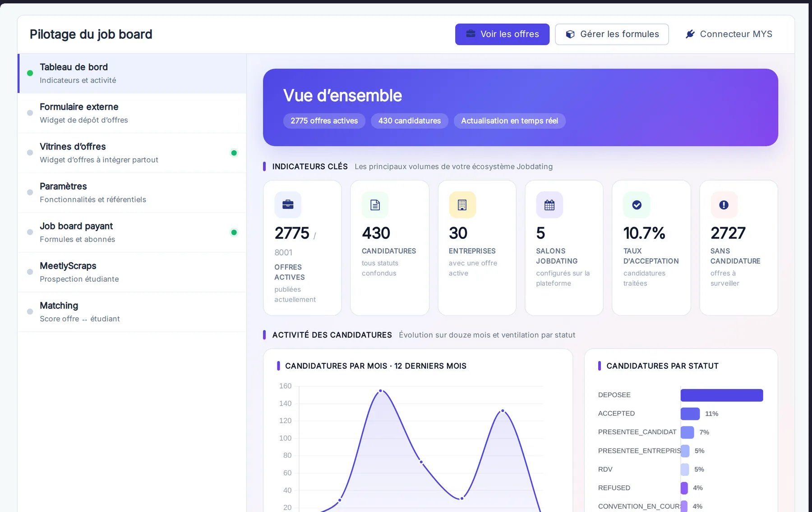Open Tableau de bord section
Screen dimensions: 812x512
tap(132, 73)
